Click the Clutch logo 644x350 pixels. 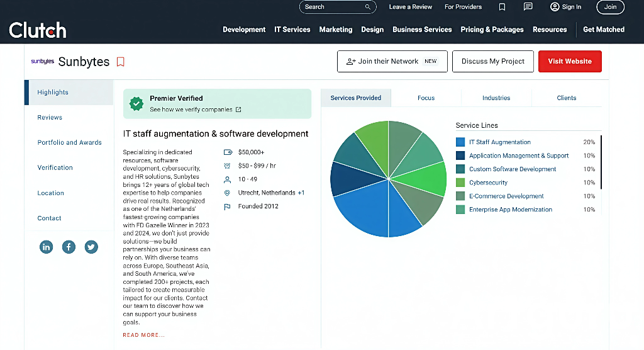[38, 30]
